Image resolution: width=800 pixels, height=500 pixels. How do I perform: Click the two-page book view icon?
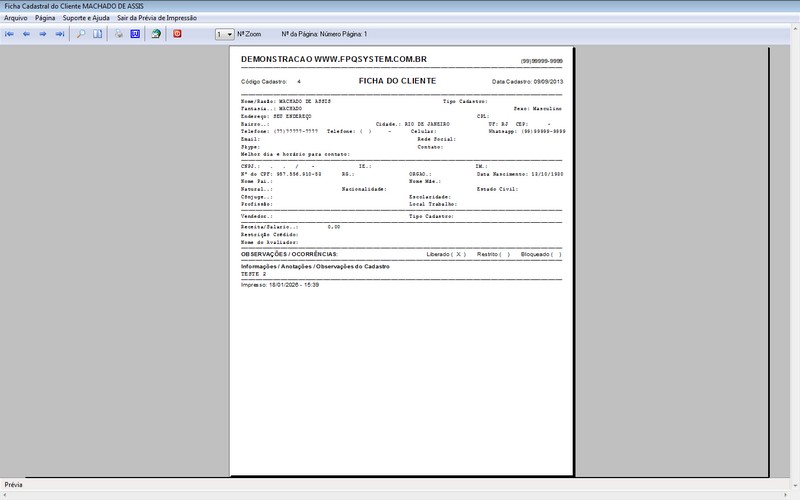tap(97, 34)
